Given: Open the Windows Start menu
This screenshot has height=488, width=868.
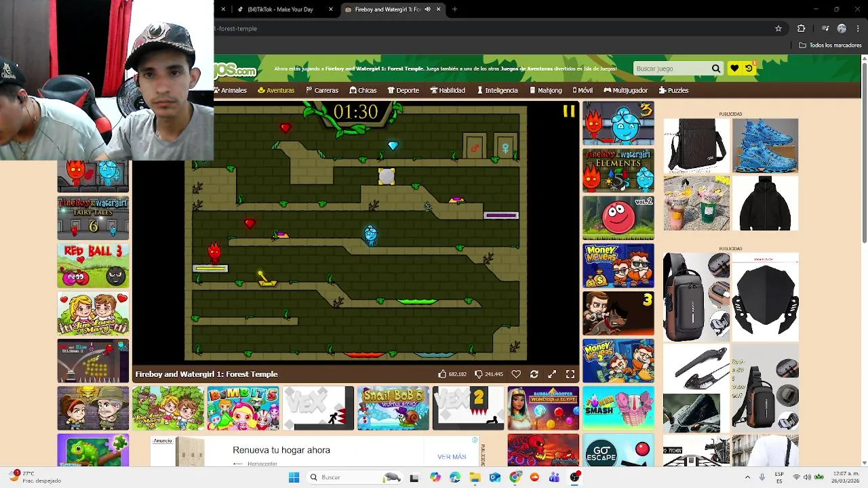Looking at the screenshot, I should coord(294,477).
